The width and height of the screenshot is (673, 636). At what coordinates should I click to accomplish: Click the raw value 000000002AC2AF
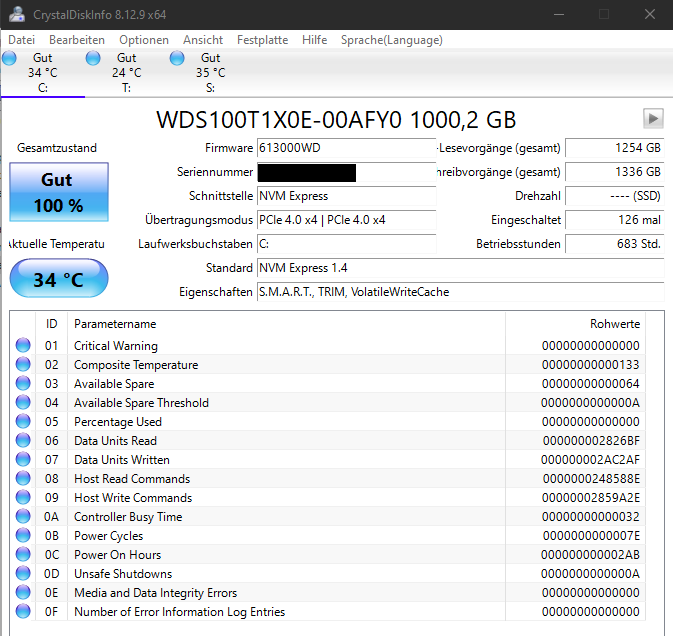[x=591, y=460]
